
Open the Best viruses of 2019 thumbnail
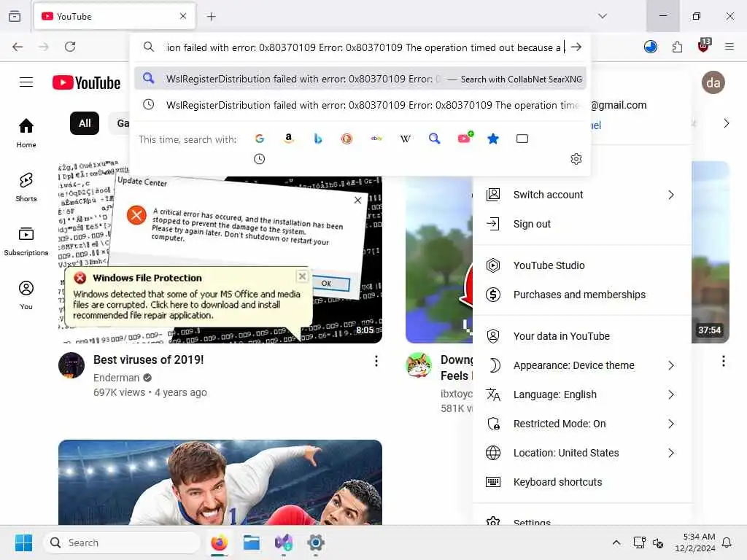click(x=220, y=252)
